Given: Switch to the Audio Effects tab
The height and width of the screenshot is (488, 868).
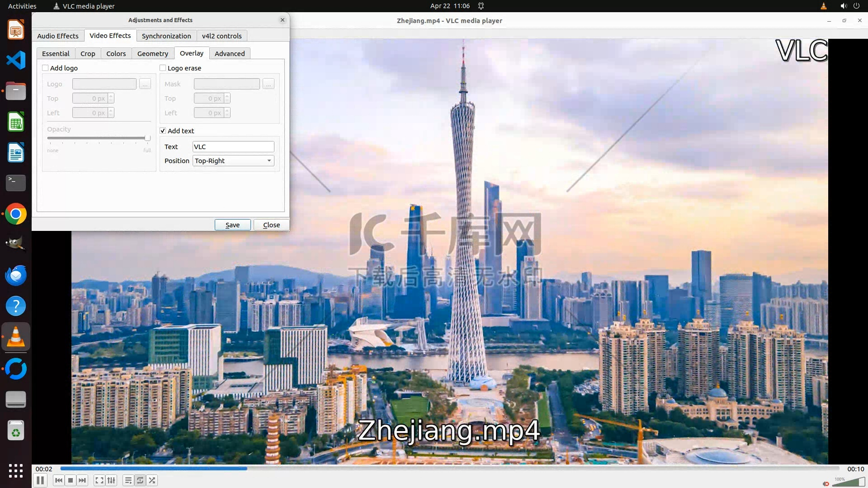Looking at the screenshot, I should (x=58, y=36).
